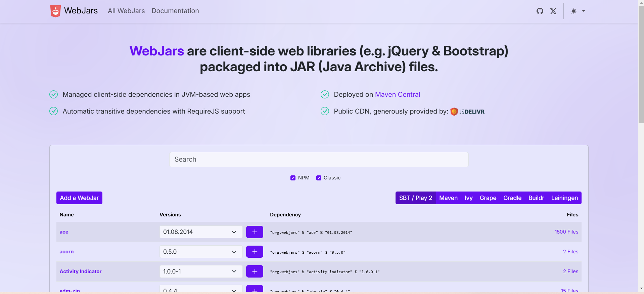Click the jsDelivr logo

[467, 112]
